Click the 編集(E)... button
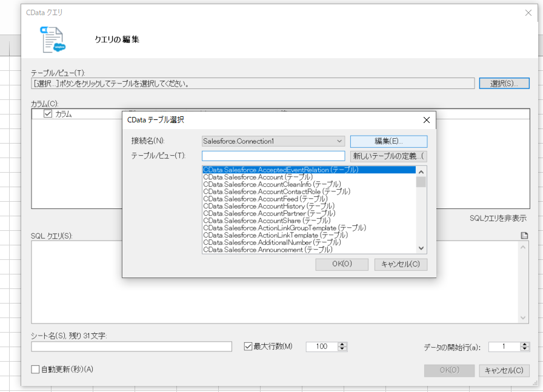Viewport: 543px width, 392px height. (388, 141)
